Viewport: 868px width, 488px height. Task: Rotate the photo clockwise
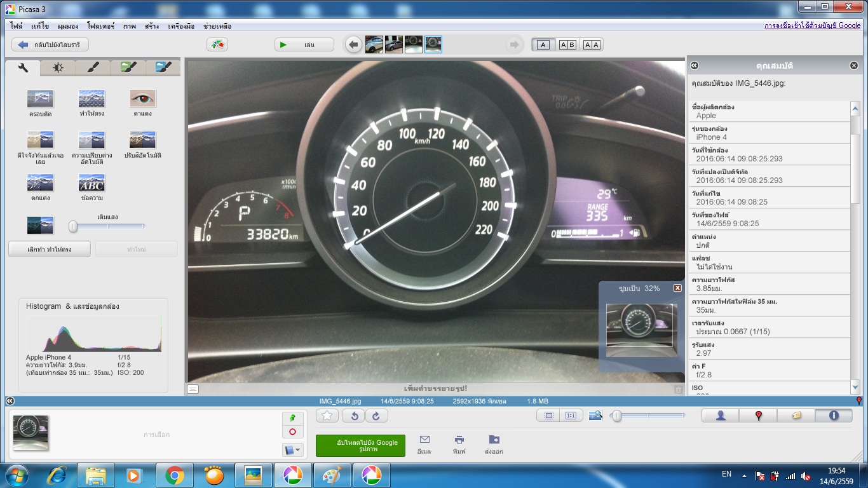(376, 416)
